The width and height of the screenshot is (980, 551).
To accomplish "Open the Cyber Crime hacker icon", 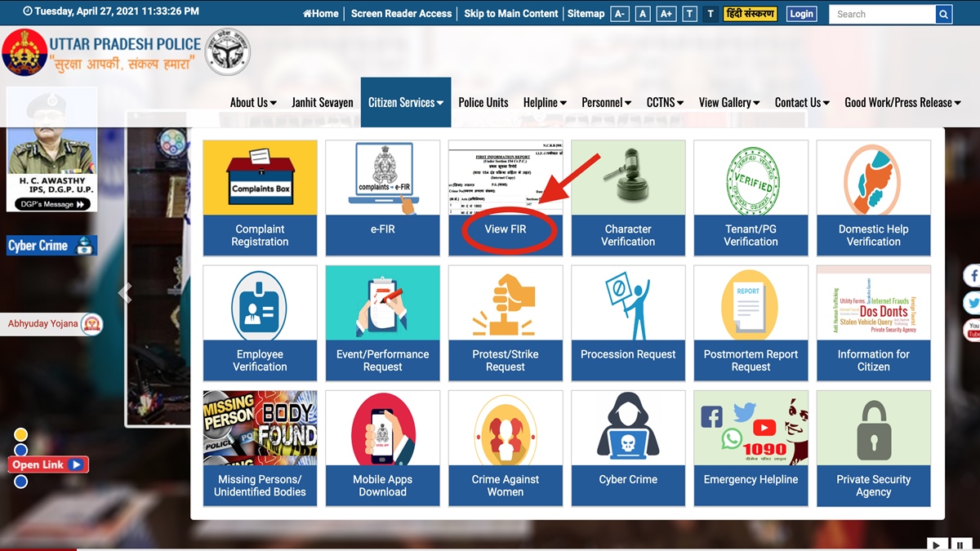I will [x=628, y=428].
